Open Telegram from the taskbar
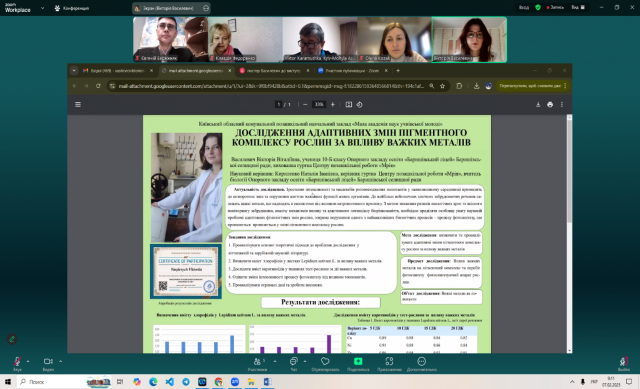This screenshot has width=640, height=389. [186, 382]
